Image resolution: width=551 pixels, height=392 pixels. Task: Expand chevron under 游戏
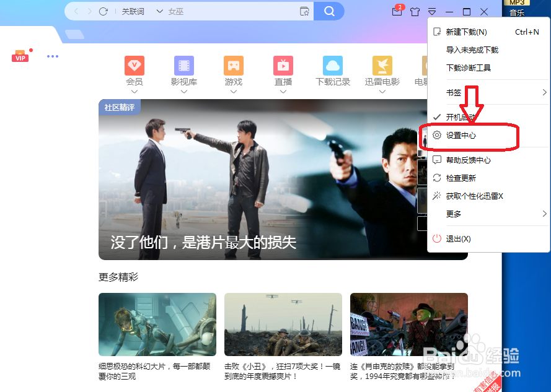coord(233,92)
